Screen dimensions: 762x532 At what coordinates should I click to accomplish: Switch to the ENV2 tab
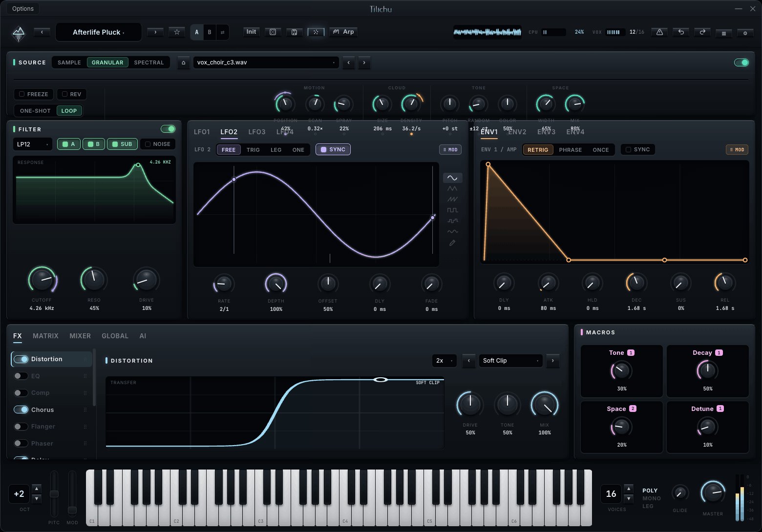[x=517, y=132]
